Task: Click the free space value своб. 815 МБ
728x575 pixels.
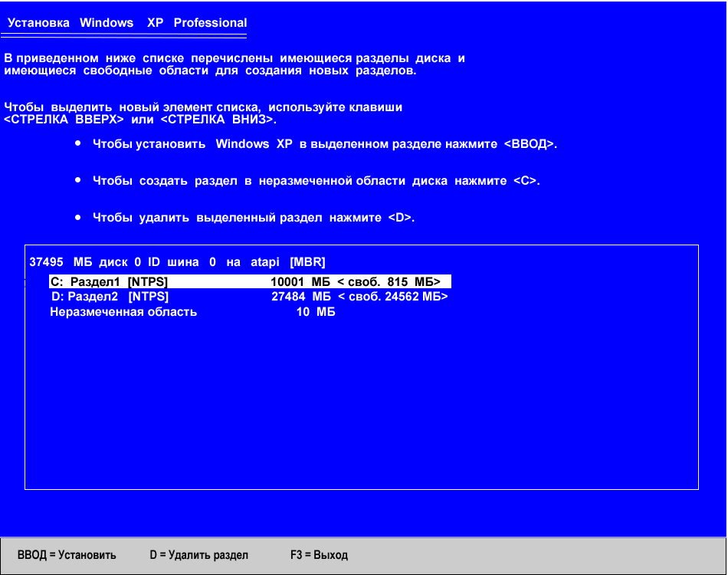Action: tap(389, 281)
